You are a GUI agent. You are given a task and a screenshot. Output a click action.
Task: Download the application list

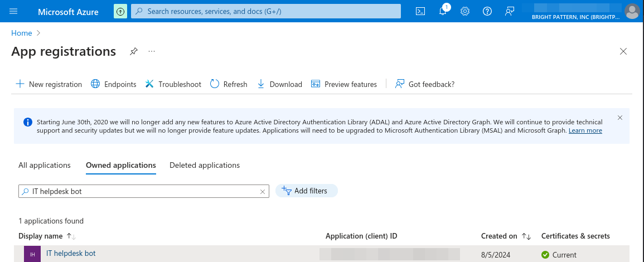[x=279, y=84]
